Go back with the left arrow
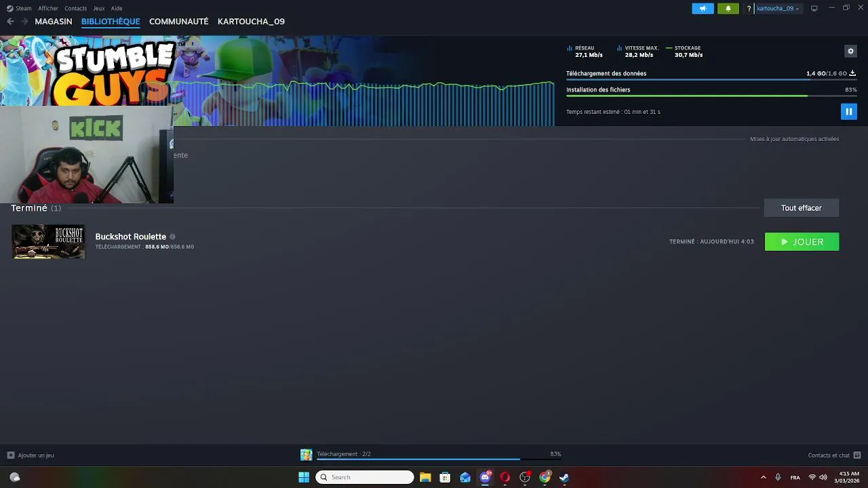Screen dimensions: 868x488 10,22
